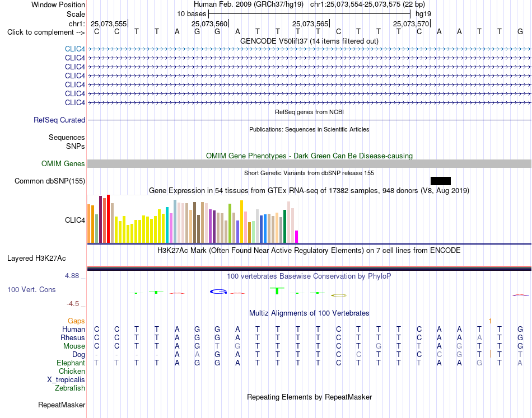
Task: Click the Human species label
Action: click(73, 330)
